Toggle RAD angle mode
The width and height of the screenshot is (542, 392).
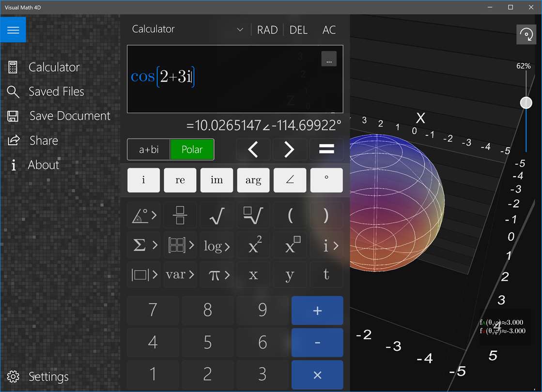pyautogui.click(x=267, y=30)
